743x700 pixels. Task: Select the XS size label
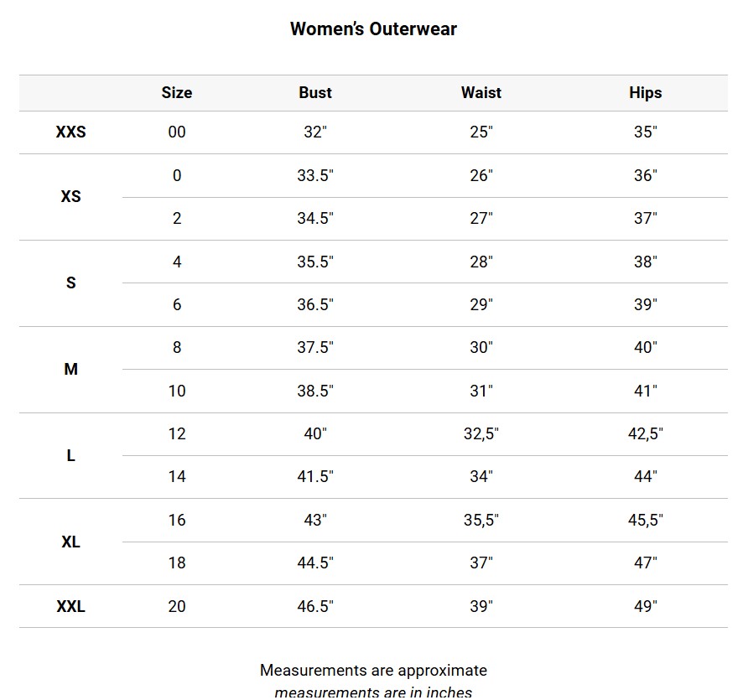click(x=70, y=197)
